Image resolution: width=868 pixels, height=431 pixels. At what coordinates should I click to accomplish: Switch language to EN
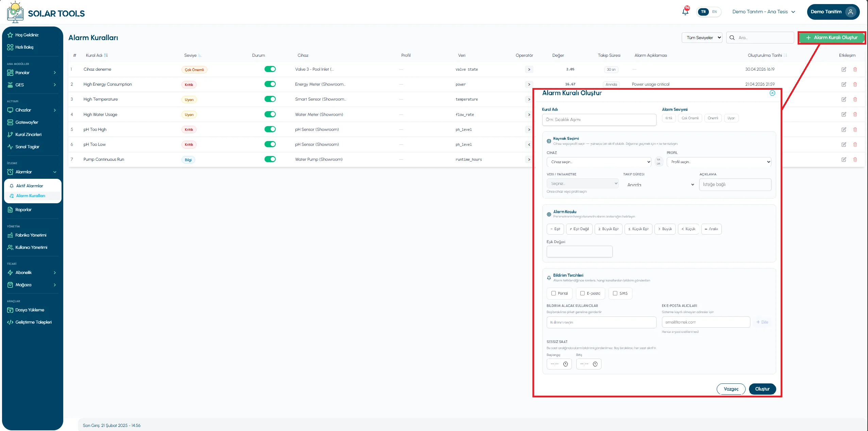714,12
